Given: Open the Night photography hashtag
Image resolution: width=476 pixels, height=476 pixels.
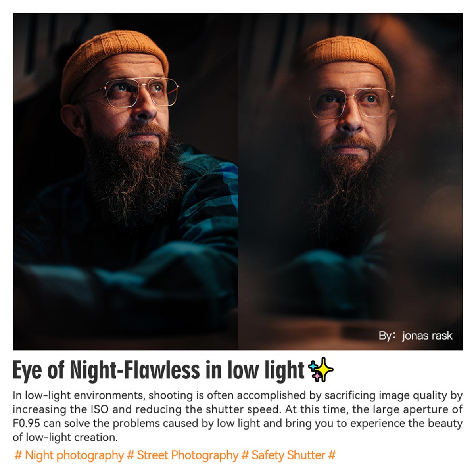Looking at the screenshot, I should click(x=69, y=455).
